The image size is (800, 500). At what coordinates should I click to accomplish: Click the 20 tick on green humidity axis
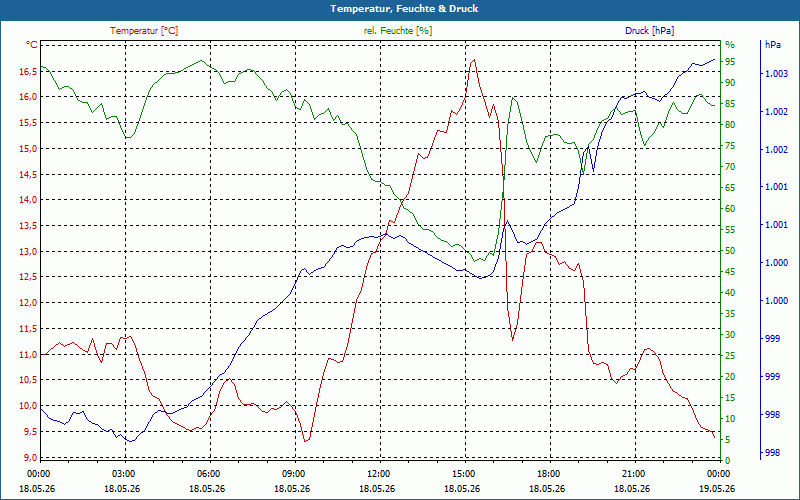[x=730, y=377]
